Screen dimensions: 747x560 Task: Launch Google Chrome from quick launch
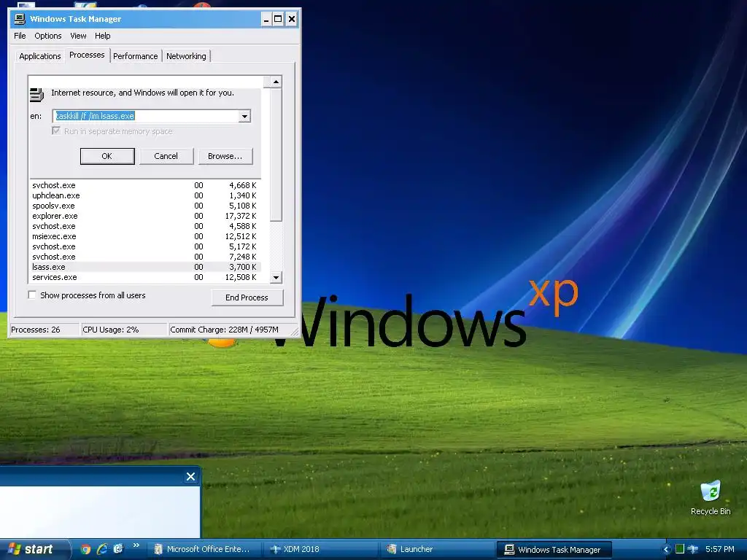[x=86, y=549]
